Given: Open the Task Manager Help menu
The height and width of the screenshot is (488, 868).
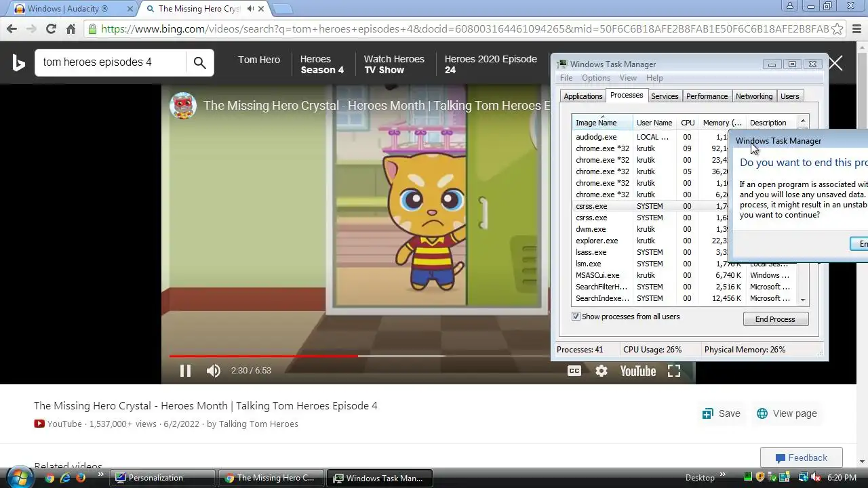Looking at the screenshot, I should (x=654, y=78).
